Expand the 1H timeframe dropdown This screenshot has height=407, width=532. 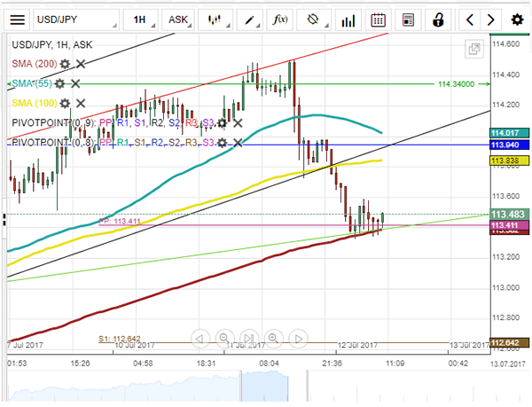click(x=140, y=19)
